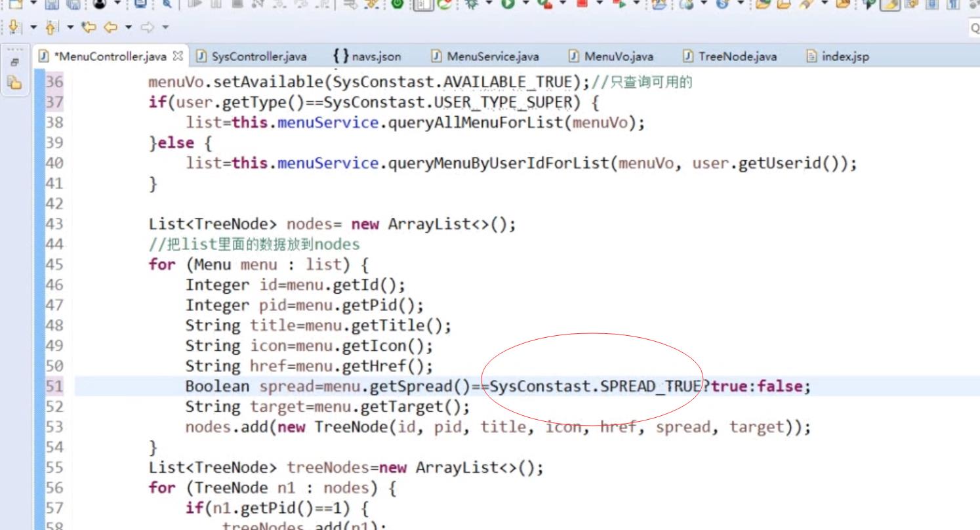Open the Next Annotation dropdown arrow
The height and width of the screenshot is (530, 980).
coord(34,28)
